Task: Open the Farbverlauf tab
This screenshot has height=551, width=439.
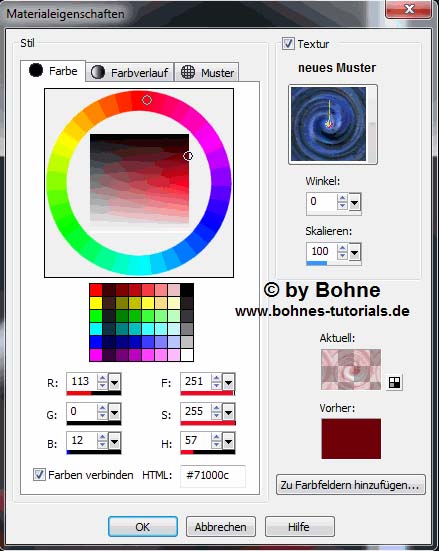Action: pos(130,72)
